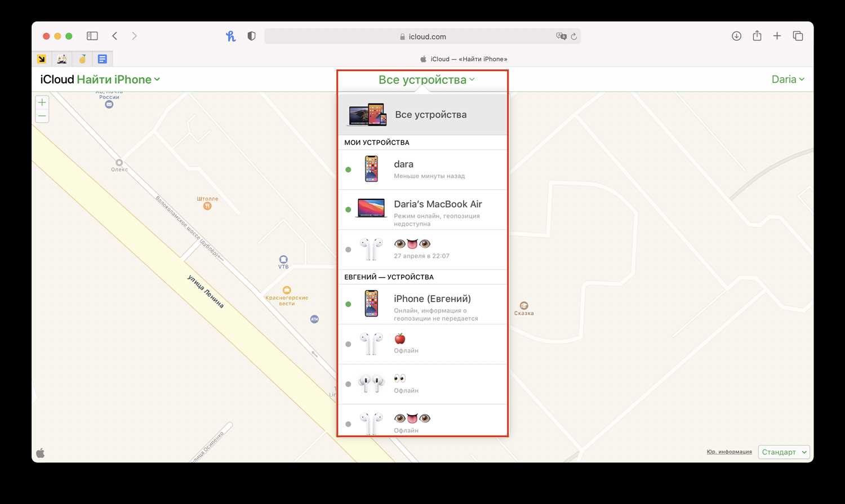Viewport: 845px width, 504px height.
Task: Click the Штолле restaurant marker on map
Action: point(207,206)
